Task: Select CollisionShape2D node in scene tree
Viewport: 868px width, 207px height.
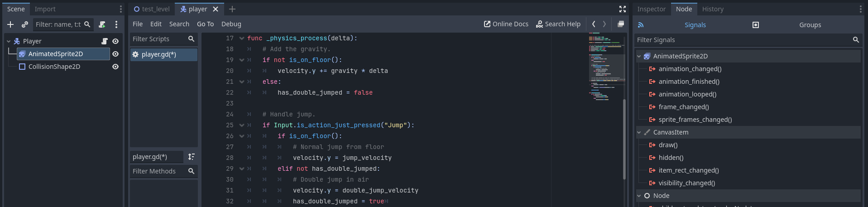Action: 54,67
